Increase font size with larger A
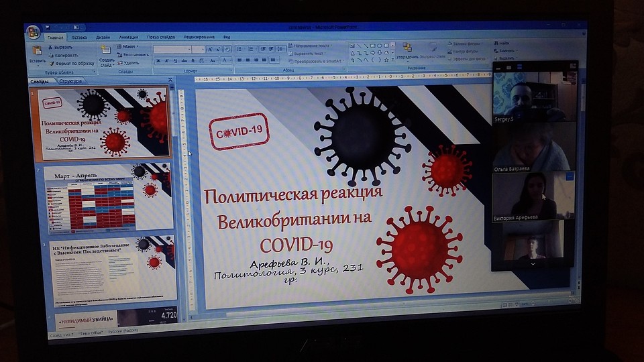Screen dimensions: 644x362 click(210, 49)
